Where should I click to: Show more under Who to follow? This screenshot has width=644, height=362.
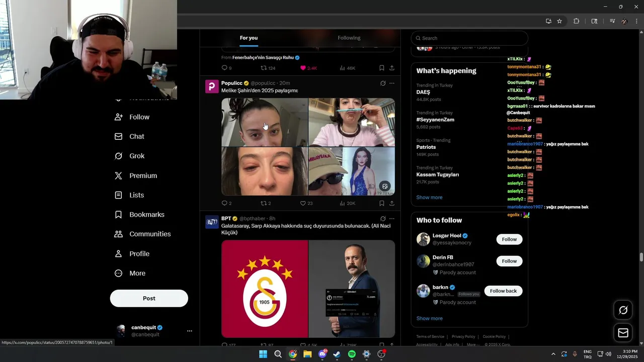tap(429, 319)
